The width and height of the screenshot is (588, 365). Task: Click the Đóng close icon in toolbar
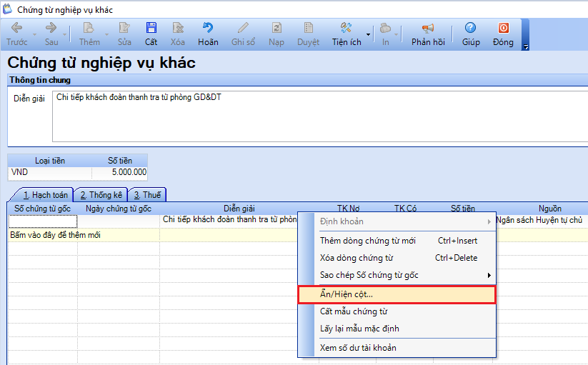503,29
